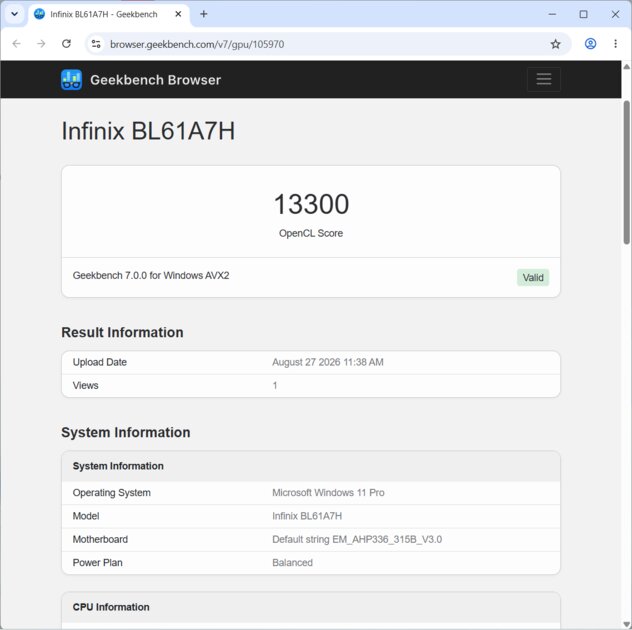Screen dimensions: 632x630
Task: Open the Chrome three-dot menu
Action: pyautogui.click(x=615, y=44)
